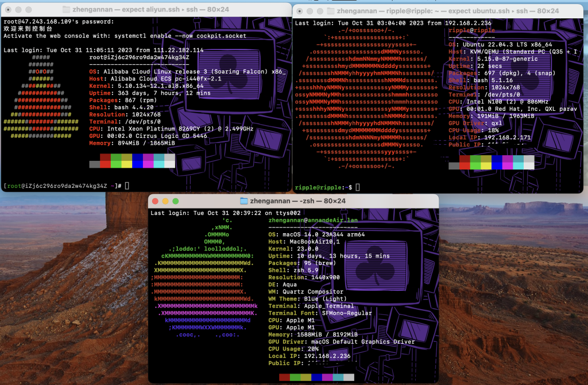The width and height of the screenshot is (588, 385).
Task: Click the shell prompt cursor in the aliyun window
Action: [x=127, y=186]
